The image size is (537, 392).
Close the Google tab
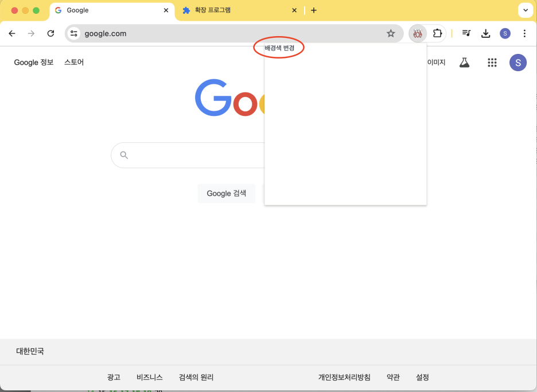(166, 10)
